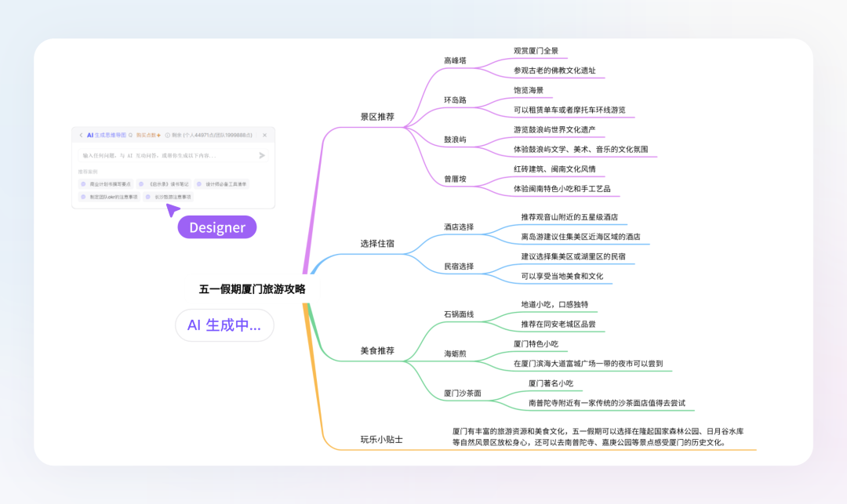Click the 饱览海景 leaf node
Viewport: 847px width, 504px height.
point(529,90)
